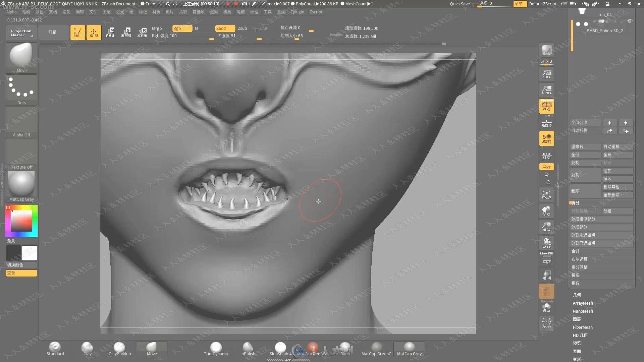Open the MatCap Gray material selector

(x=21, y=186)
